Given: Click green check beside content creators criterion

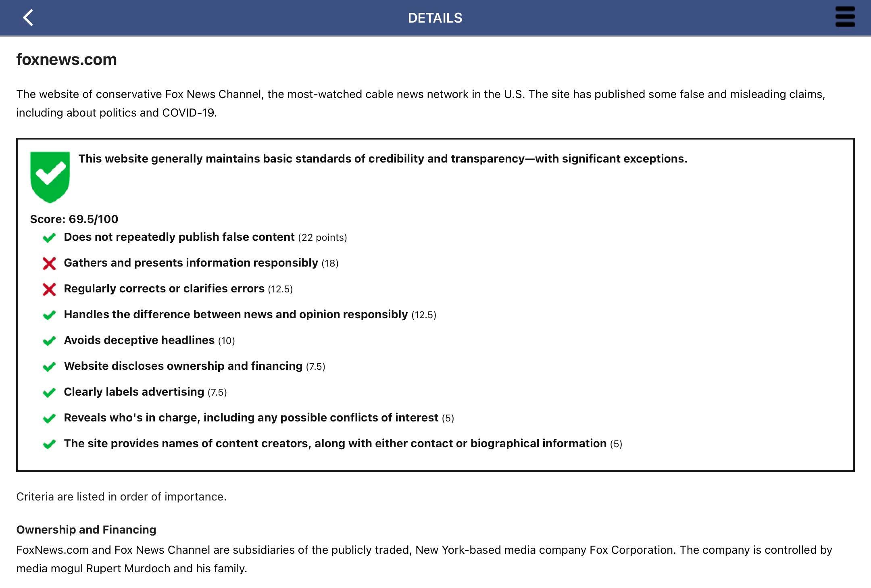Looking at the screenshot, I should [49, 444].
